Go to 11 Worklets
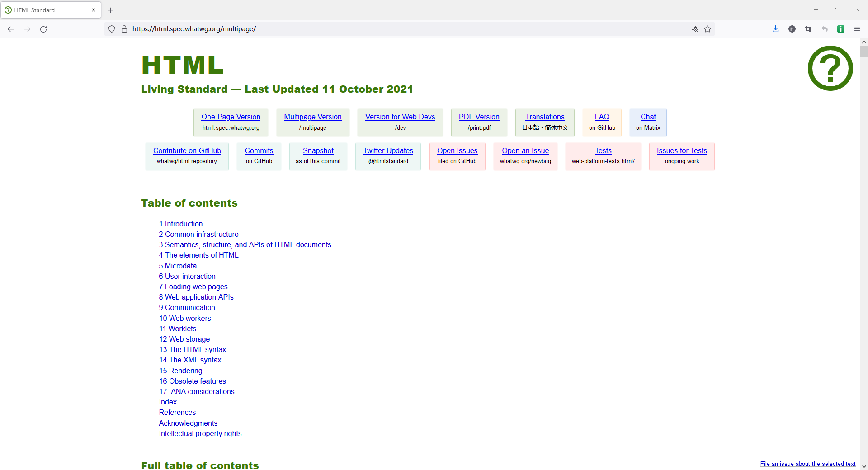Viewport: 868px width, 470px height. (178, 329)
